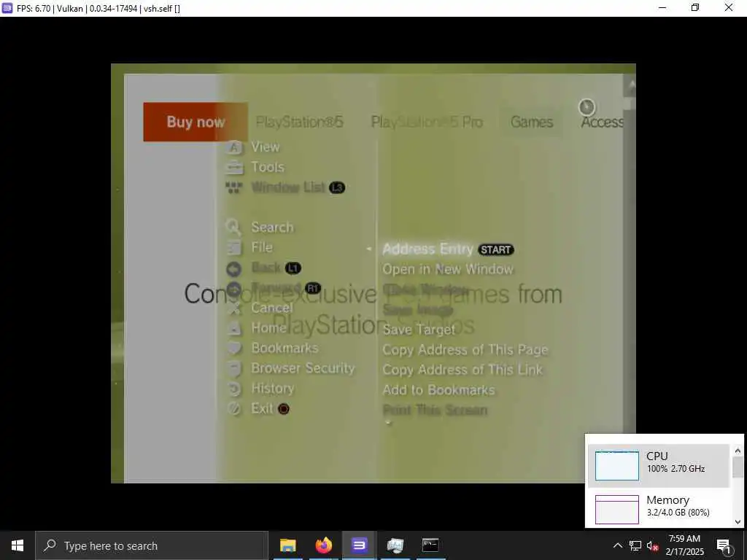The height and width of the screenshot is (560, 747).
Task: Click the Exit menu icon
Action: click(x=233, y=408)
